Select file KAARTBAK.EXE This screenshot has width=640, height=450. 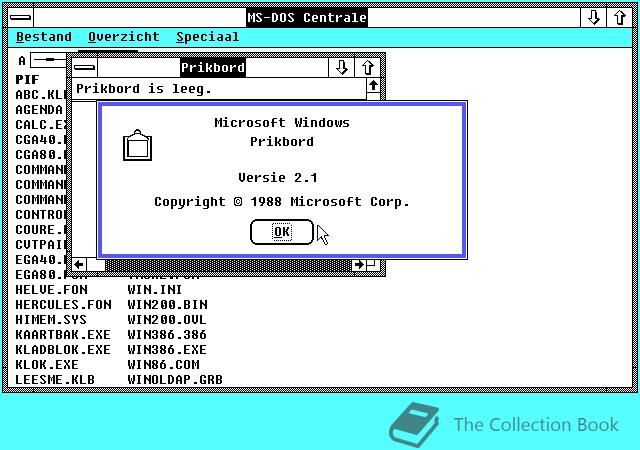tap(63, 335)
